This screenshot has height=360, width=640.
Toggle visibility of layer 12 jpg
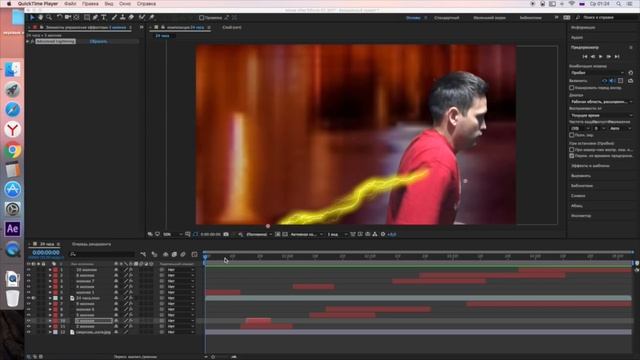pos(29,332)
